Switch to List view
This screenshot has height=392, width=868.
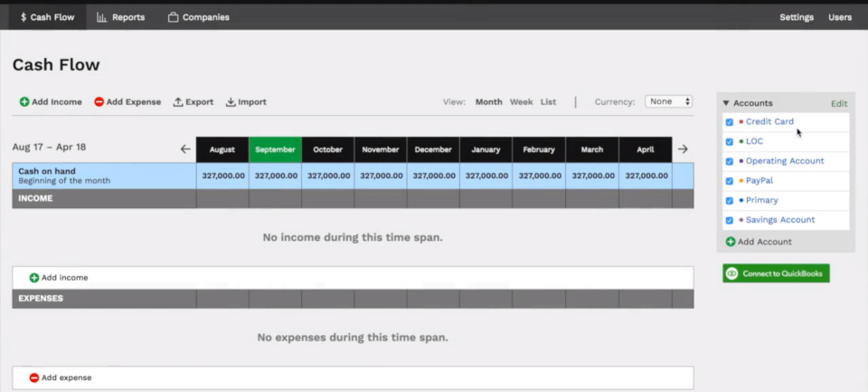[549, 102]
